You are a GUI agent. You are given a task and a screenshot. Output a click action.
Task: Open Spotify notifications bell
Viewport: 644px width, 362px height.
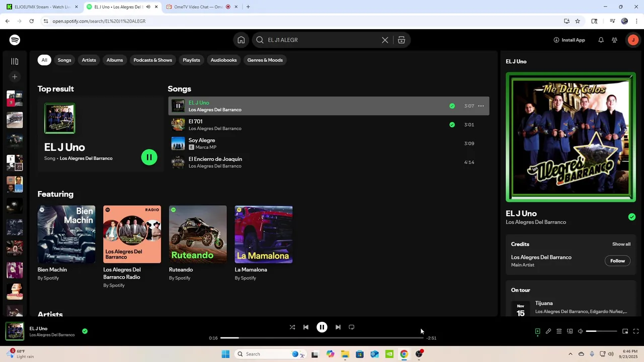tap(601, 40)
